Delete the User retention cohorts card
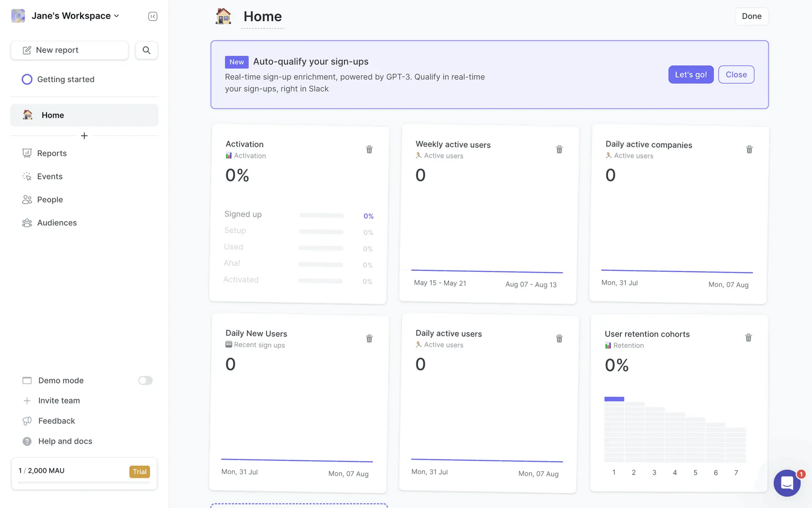The width and height of the screenshot is (812, 508). 748,338
